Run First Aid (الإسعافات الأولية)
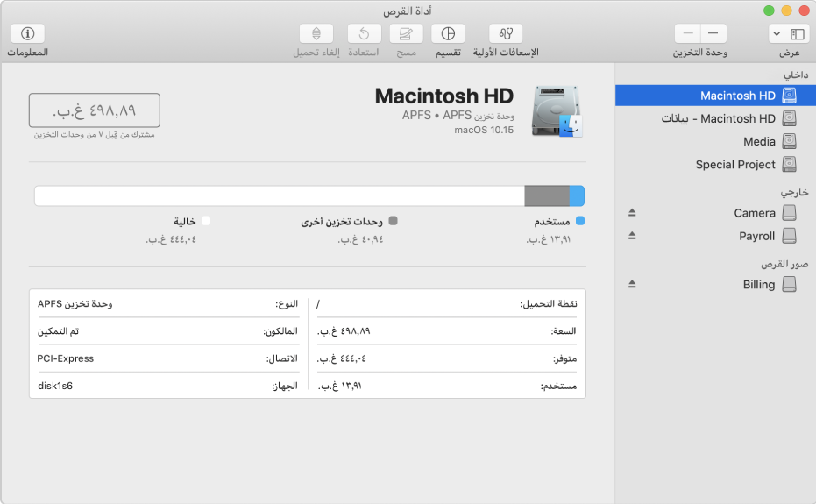 [x=506, y=34]
